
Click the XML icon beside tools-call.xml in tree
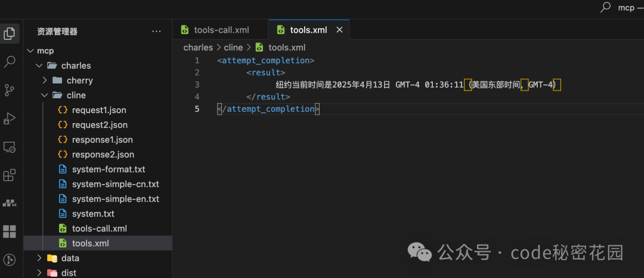click(x=63, y=229)
